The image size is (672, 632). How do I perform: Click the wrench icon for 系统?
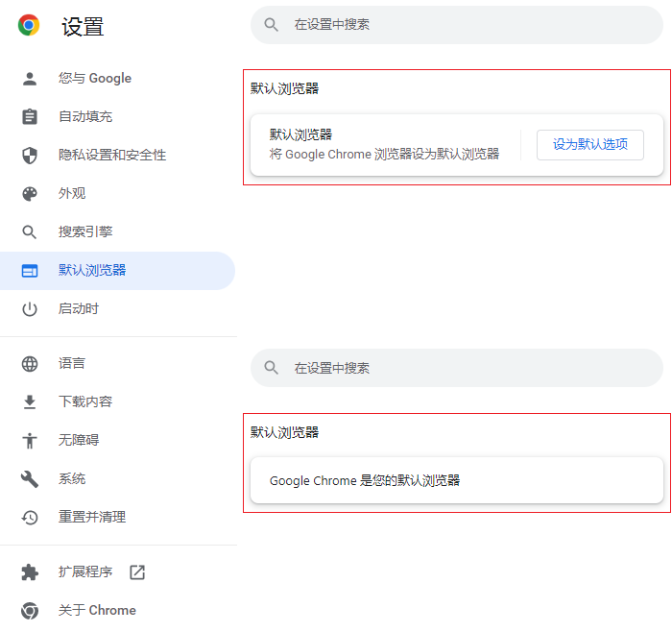click(x=30, y=479)
